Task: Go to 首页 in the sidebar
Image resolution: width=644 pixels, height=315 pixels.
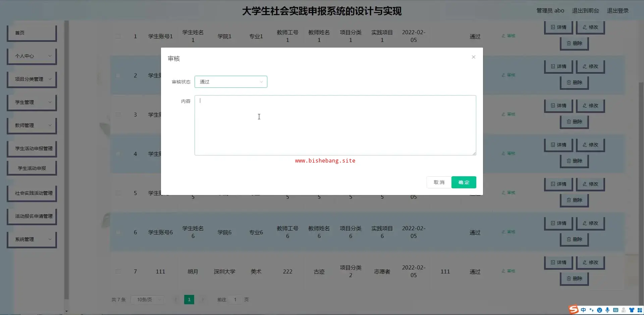Action: coord(32,33)
